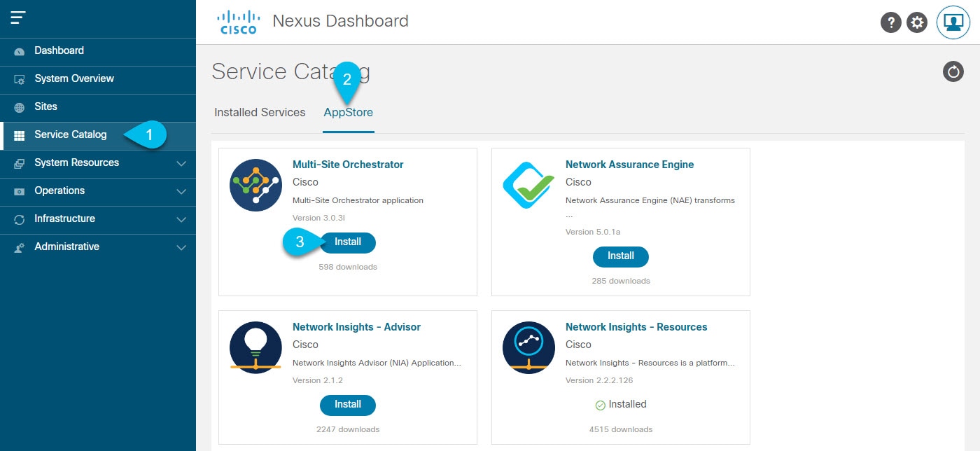
Task: Open System Overview from the sidebar
Action: (x=98, y=79)
